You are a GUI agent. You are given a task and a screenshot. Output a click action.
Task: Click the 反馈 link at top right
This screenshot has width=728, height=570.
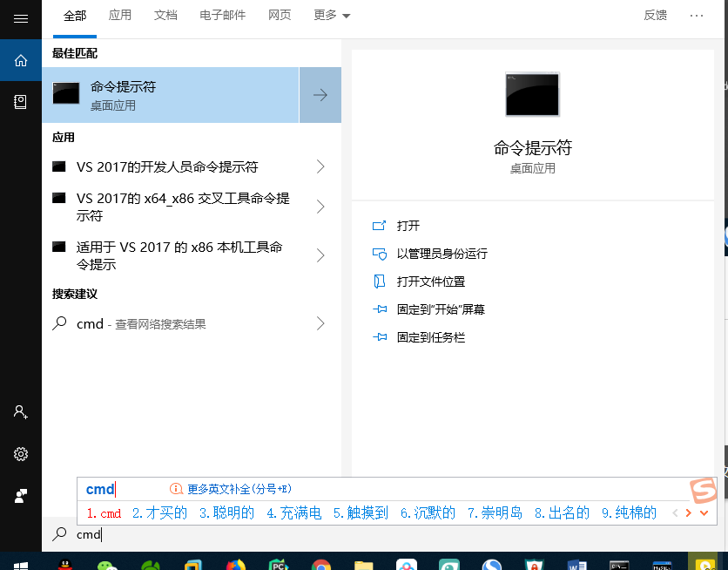(x=655, y=15)
